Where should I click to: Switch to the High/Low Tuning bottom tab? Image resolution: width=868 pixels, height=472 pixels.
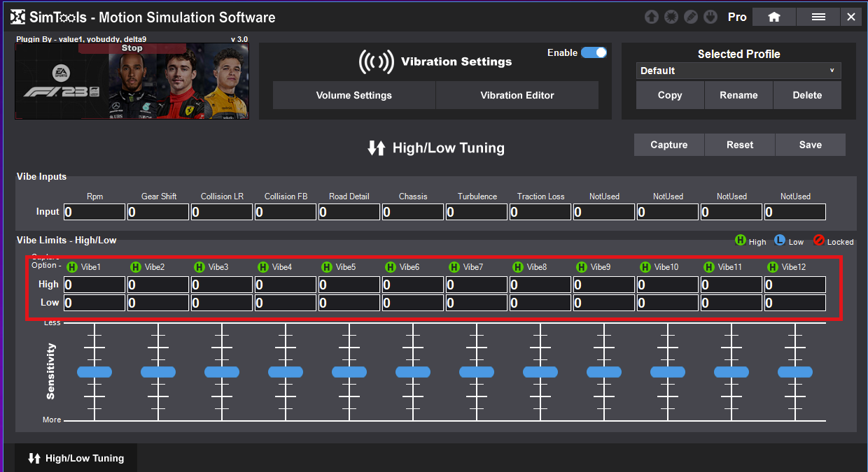[x=76, y=458]
